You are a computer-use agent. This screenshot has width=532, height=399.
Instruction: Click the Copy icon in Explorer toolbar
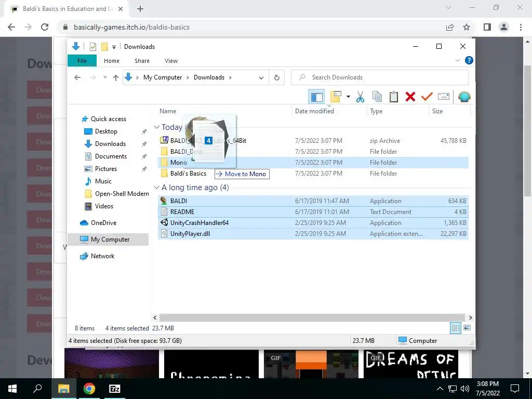coord(377,97)
